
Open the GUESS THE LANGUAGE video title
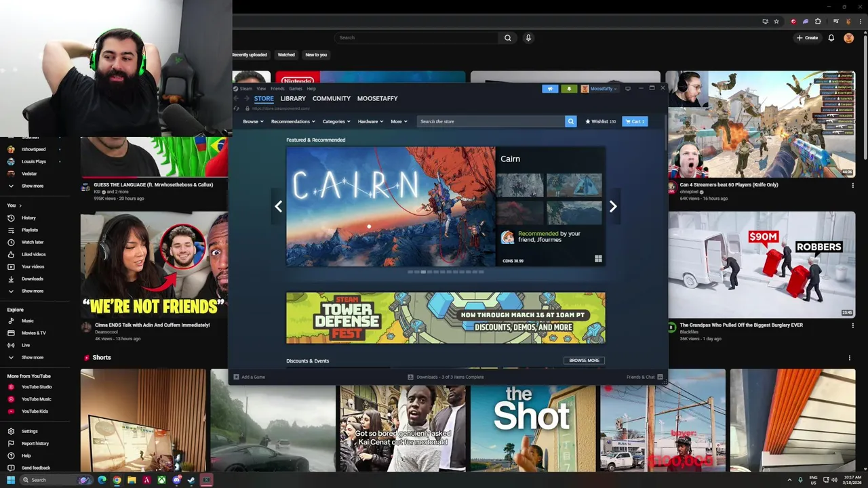pyautogui.click(x=153, y=184)
